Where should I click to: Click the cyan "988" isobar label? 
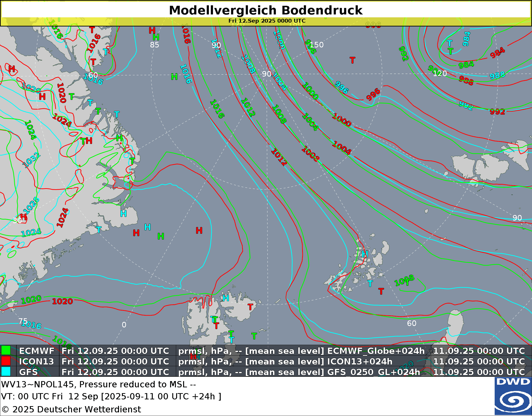coord(497,75)
